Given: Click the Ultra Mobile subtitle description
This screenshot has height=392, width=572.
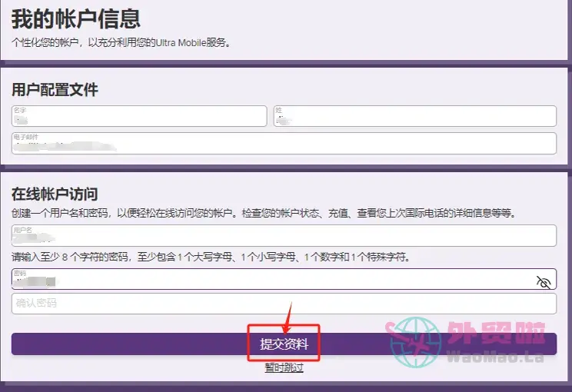Looking at the screenshot, I should [x=121, y=42].
